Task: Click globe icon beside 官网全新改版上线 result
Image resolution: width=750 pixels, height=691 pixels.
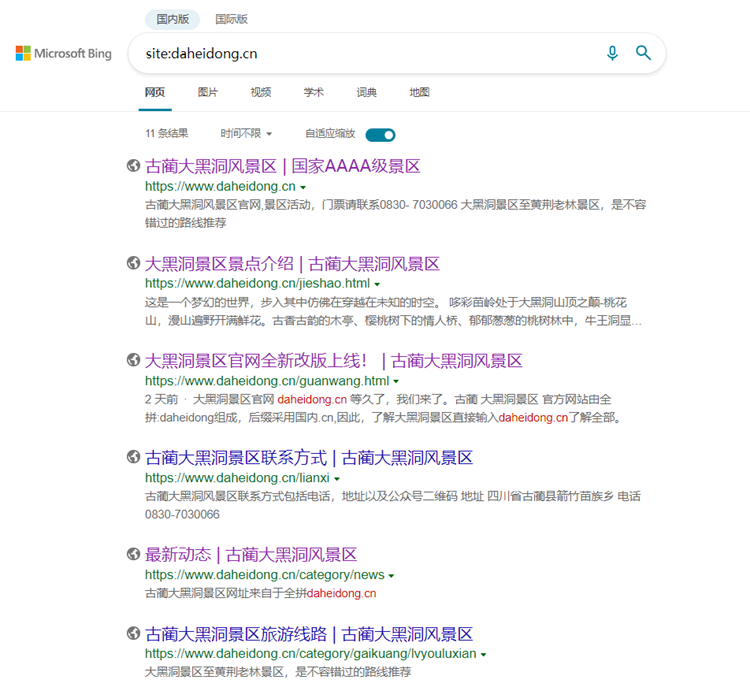Action: (133, 360)
